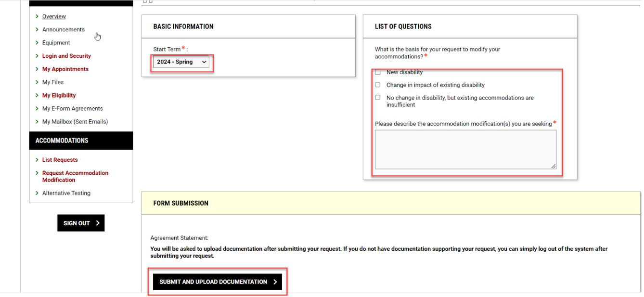Click the textarea resize handle corner
Image resolution: width=644 pixels, height=297 pixels.
(554, 167)
